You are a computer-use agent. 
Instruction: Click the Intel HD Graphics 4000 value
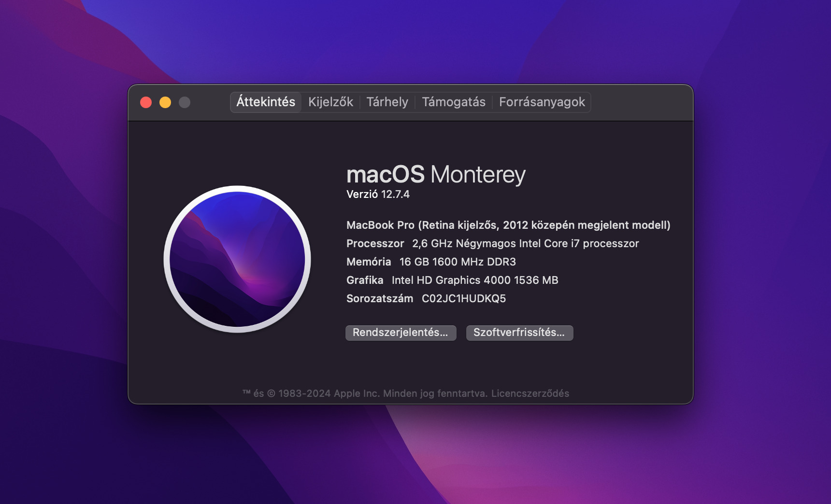[x=475, y=280]
